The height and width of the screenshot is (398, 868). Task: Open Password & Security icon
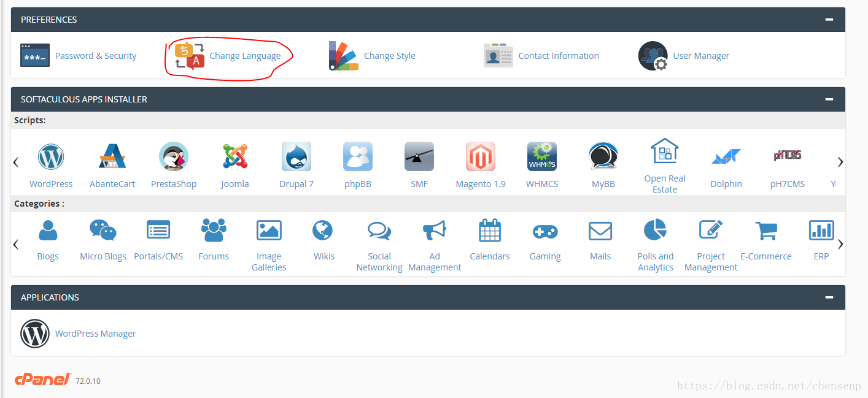(35, 55)
